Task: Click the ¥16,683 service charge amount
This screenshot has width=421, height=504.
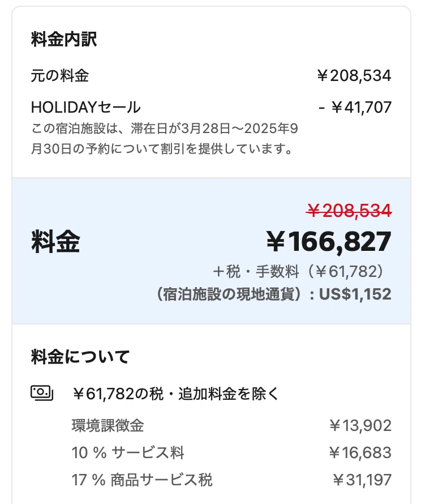Action: click(x=360, y=452)
